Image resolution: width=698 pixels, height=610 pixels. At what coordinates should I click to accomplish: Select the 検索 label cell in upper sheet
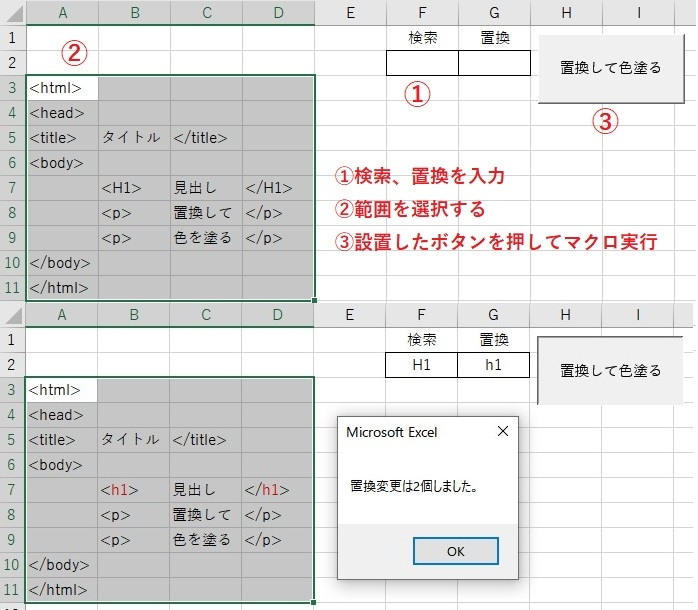coord(422,38)
